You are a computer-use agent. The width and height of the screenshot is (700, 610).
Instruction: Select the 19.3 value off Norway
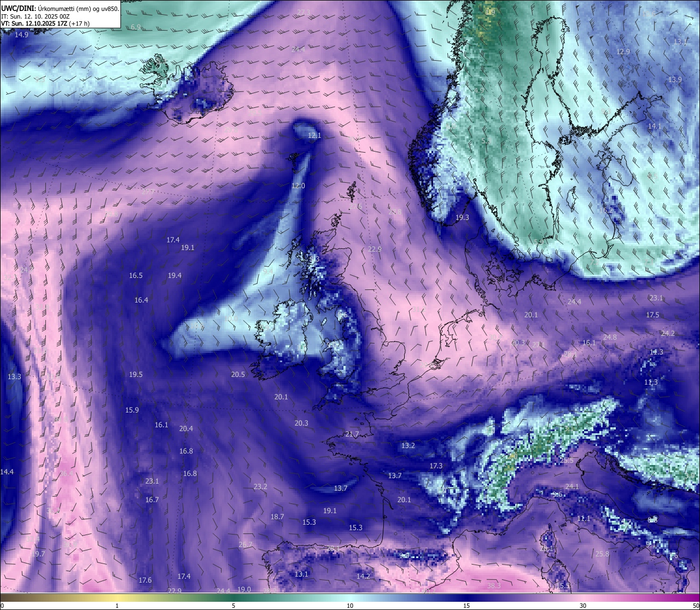click(462, 217)
